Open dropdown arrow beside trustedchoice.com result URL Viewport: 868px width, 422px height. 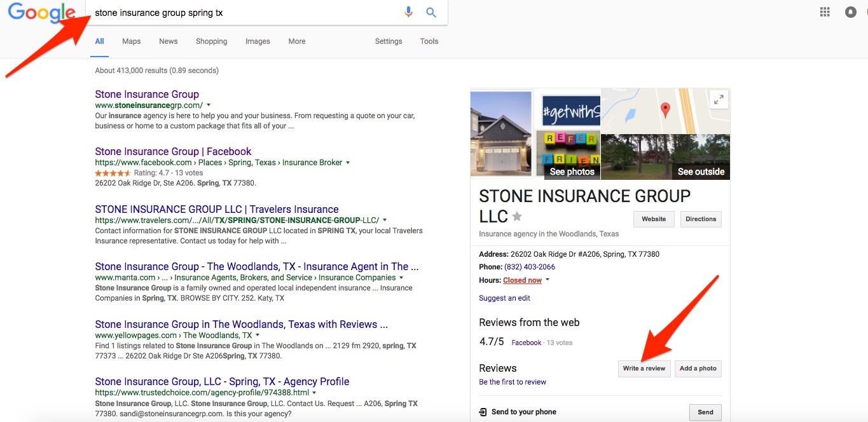(x=314, y=393)
